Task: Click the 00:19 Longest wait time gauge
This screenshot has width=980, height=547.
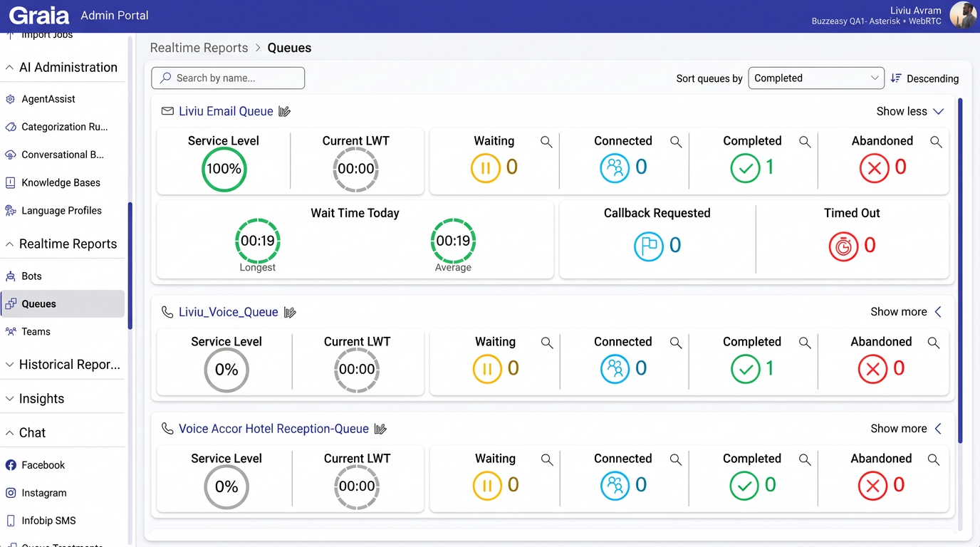Action: [x=258, y=241]
